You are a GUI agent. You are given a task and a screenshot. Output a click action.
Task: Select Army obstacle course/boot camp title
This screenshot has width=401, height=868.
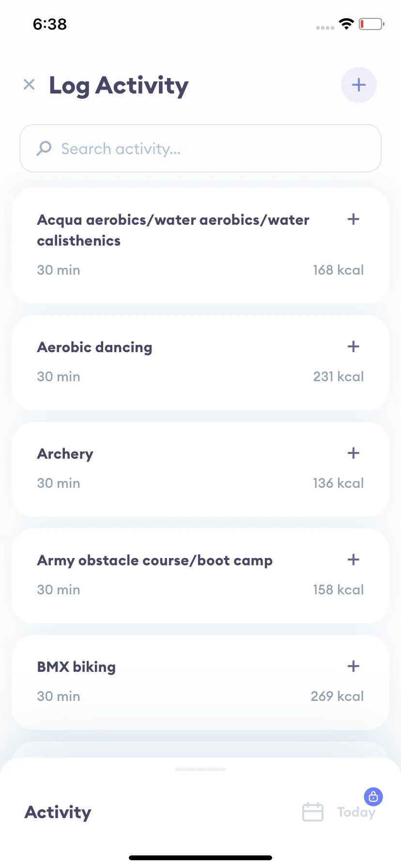click(155, 560)
